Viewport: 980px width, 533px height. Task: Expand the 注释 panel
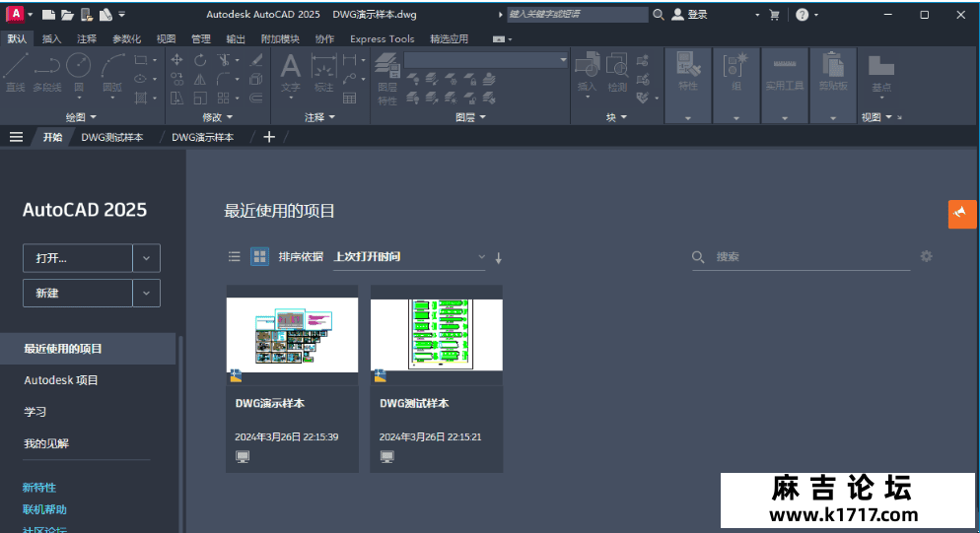(320, 117)
